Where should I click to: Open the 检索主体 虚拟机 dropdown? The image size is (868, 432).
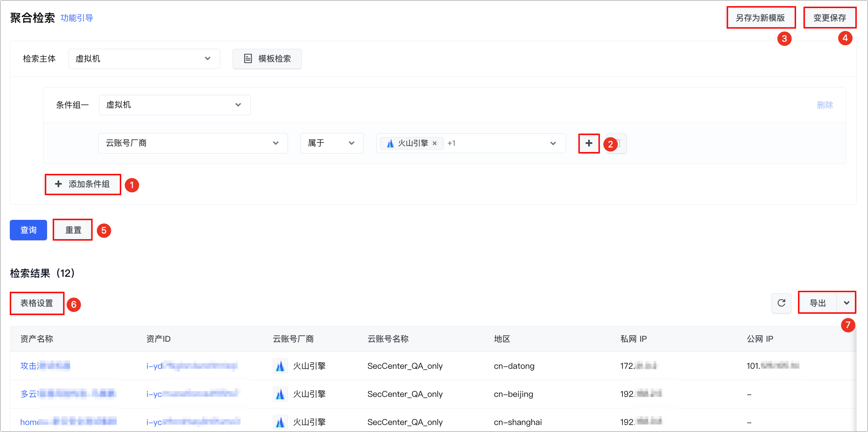click(x=144, y=59)
